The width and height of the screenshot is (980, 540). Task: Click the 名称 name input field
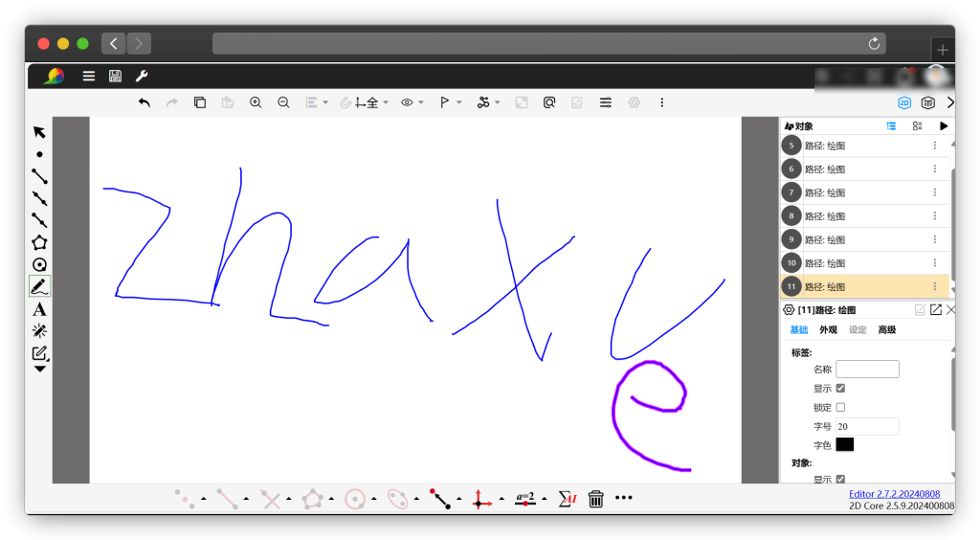(x=867, y=370)
